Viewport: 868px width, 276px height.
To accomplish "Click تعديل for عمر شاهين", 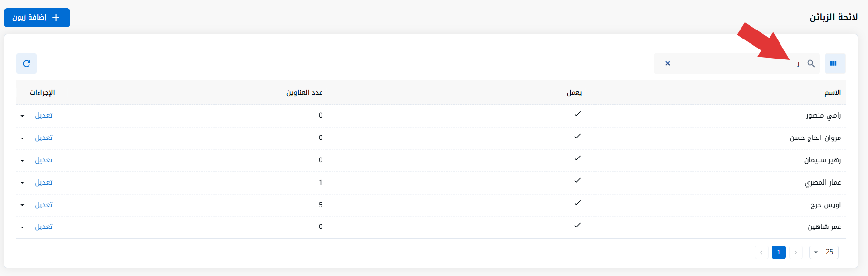I will click(44, 227).
